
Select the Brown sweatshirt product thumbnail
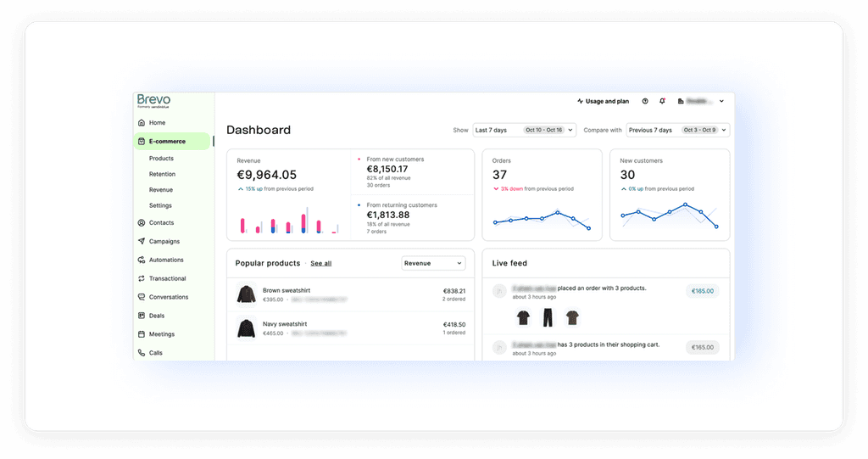coord(247,294)
